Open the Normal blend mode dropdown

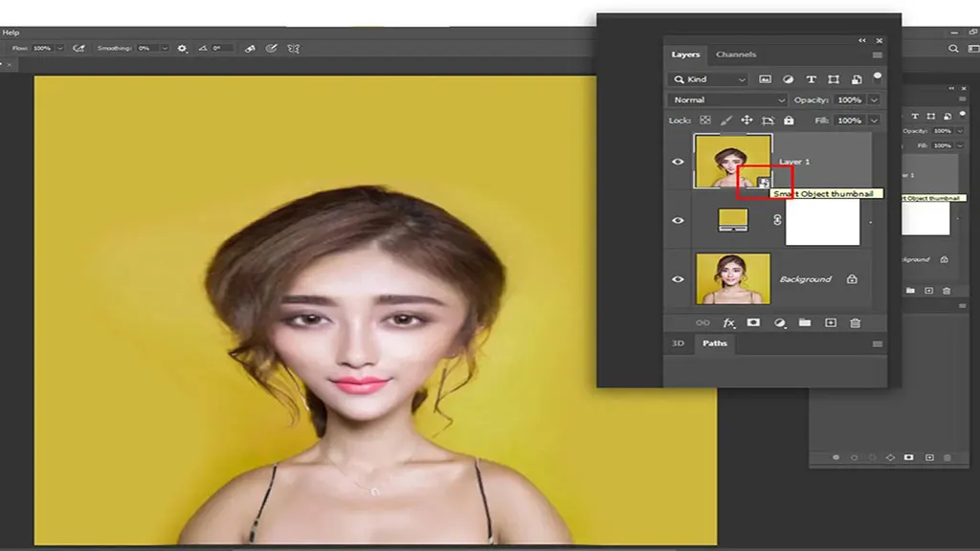728,99
